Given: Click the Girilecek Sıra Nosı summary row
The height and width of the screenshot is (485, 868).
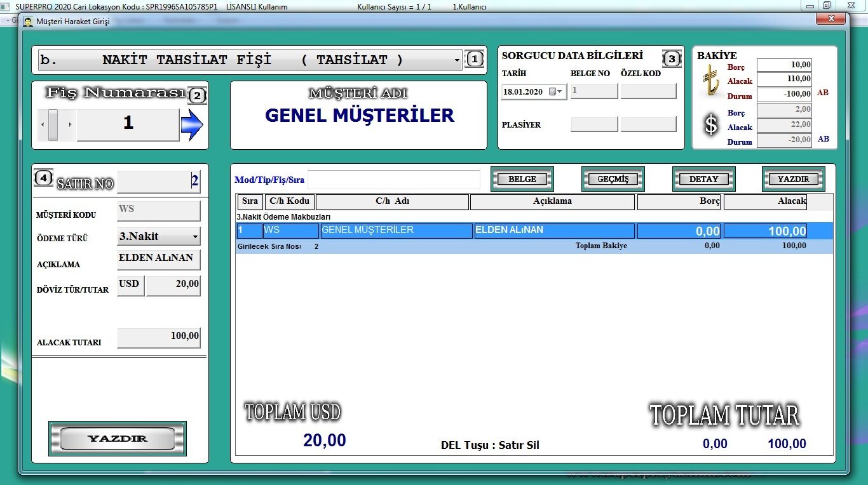Looking at the screenshot, I should pyautogui.click(x=534, y=246).
